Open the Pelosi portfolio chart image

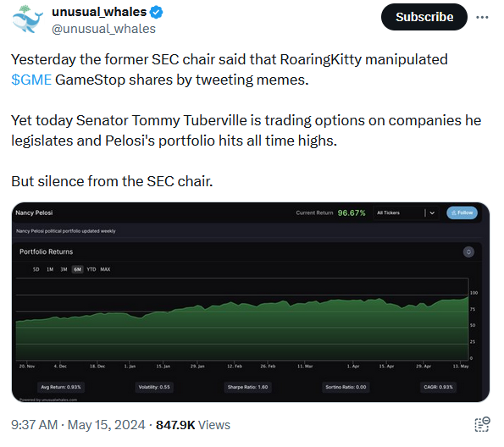point(251,302)
